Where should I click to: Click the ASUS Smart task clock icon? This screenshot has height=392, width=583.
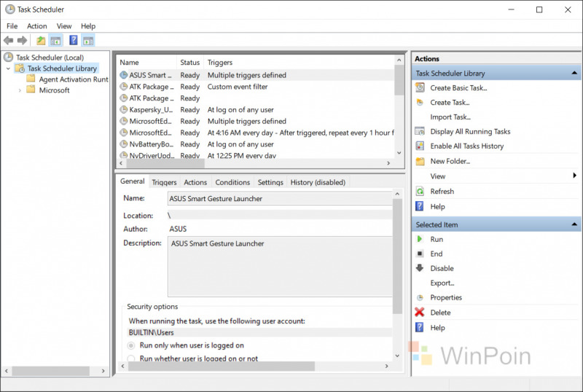(123, 75)
